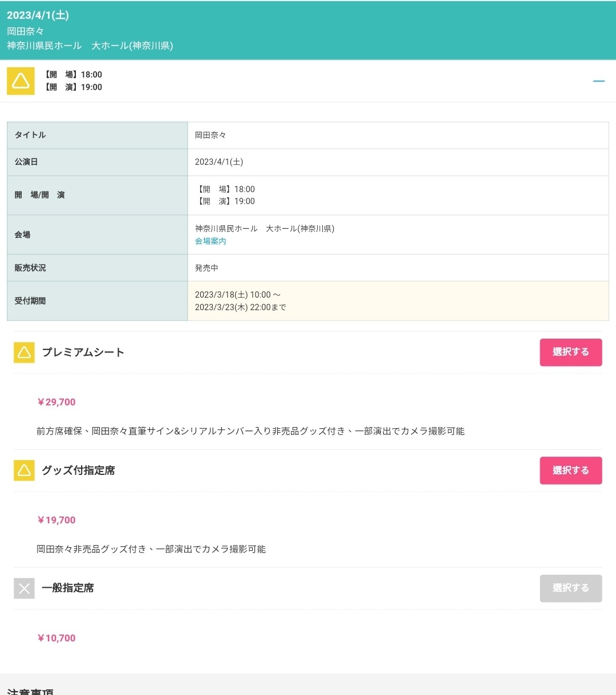Click the yellow triangle availability icon beside 開場 18:00
Viewport: 616px width, 695px height.
21,81
